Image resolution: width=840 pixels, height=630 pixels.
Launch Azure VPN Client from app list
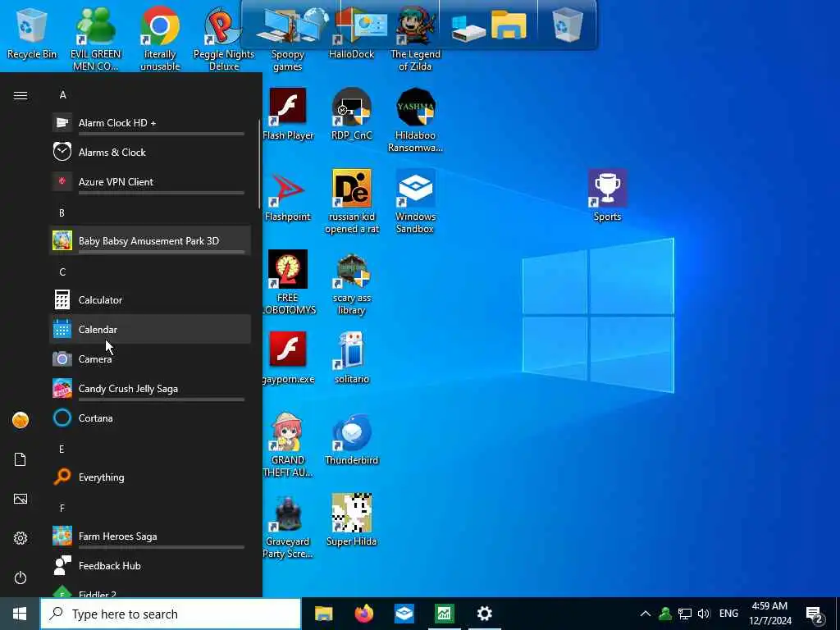coord(150,181)
